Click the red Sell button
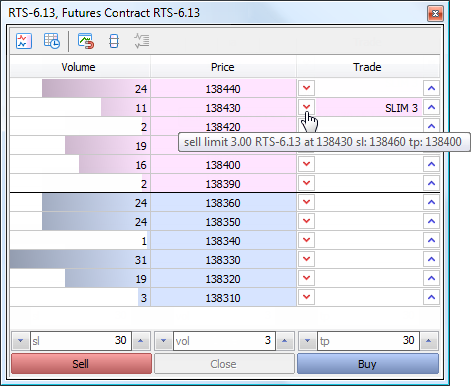The height and width of the screenshot is (386, 471). (81, 364)
